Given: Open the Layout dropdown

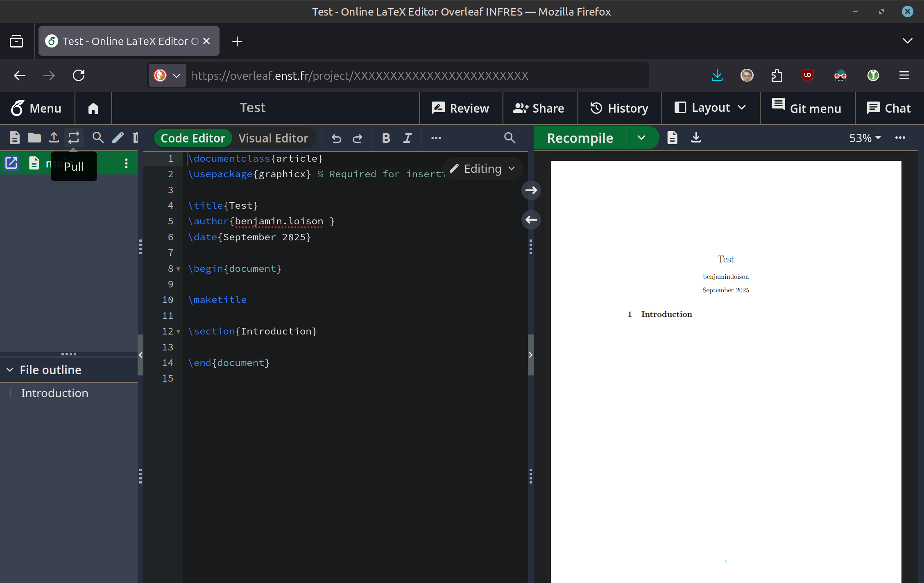Looking at the screenshot, I should [711, 108].
